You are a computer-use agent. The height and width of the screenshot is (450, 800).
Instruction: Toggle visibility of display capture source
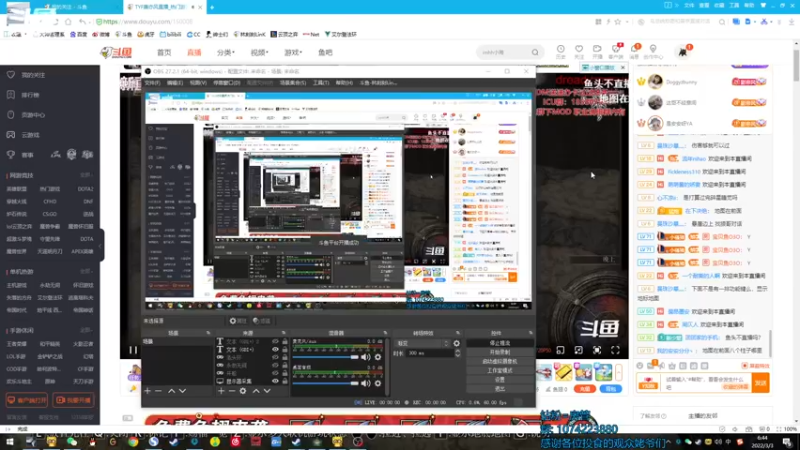276,381
